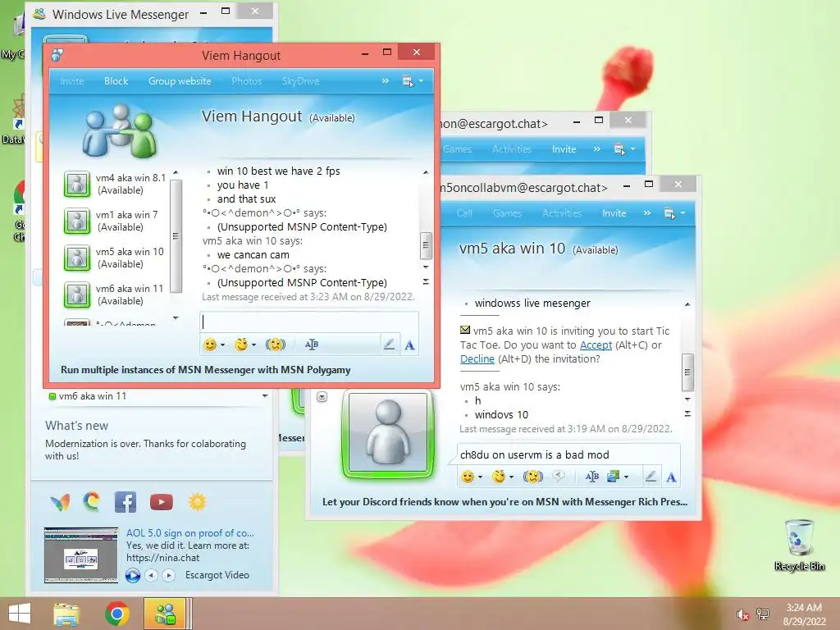This screenshot has height=630, width=840.
Task: Click Windows Live Messenger taskbar button
Action: click(x=165, y=614)
